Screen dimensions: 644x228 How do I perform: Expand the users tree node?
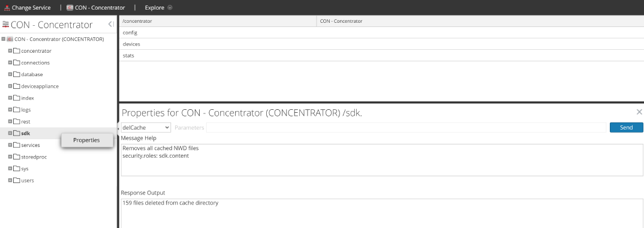10,181
